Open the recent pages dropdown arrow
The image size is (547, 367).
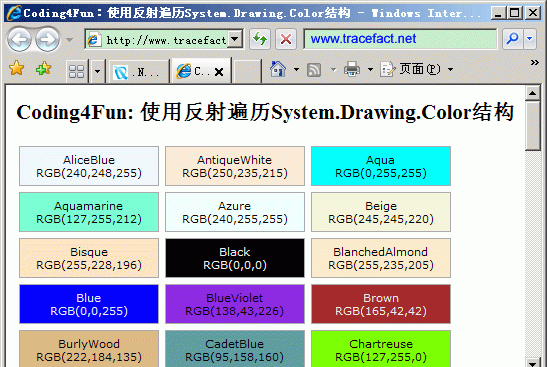coord(69,40)
